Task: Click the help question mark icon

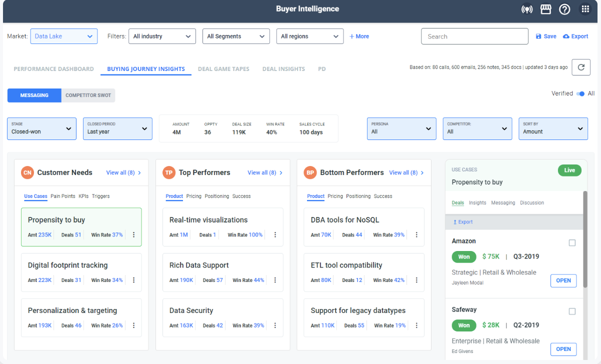Action: [564, 9]
